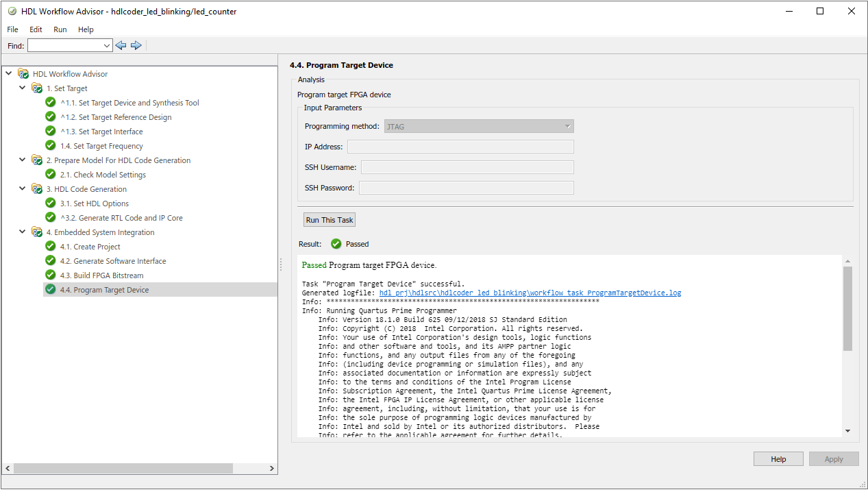
Task: Click the Find previous arrow icon
Action: click(x=121, y=45)
